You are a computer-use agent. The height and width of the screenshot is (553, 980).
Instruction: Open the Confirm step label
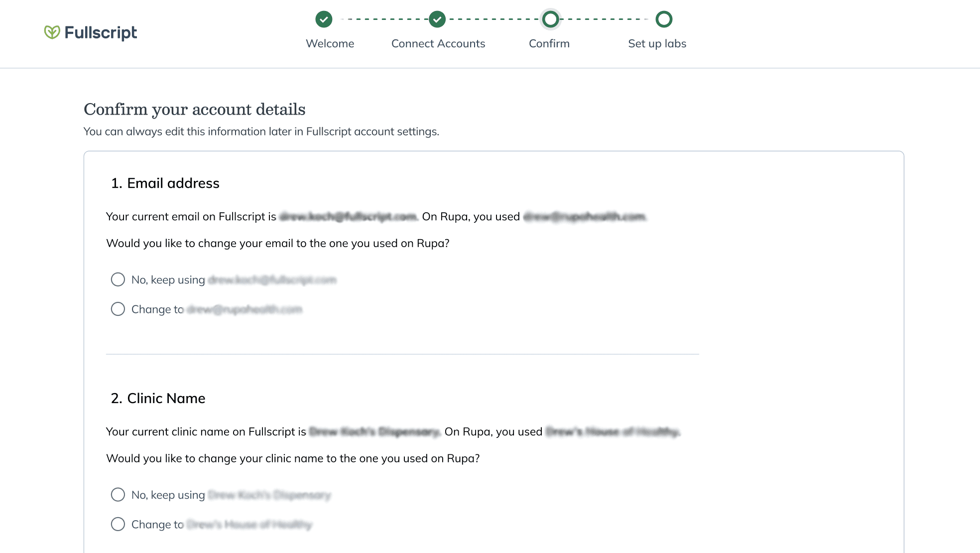coord(549,43)
